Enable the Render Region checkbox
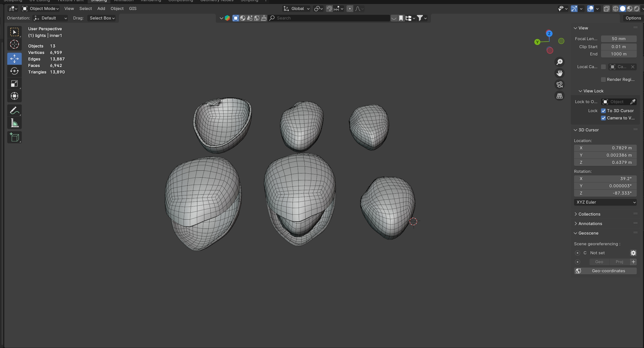644x348 pixels. (x=604, y=79)
